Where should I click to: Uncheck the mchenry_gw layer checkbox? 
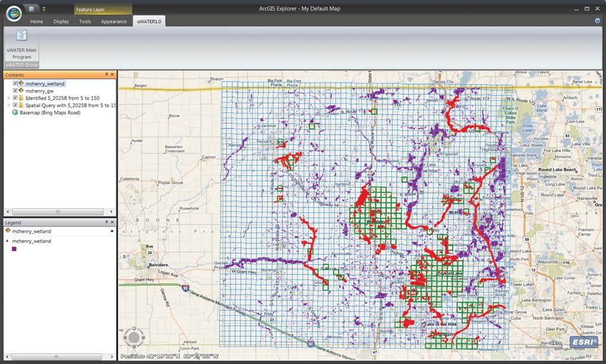point(15,91)
